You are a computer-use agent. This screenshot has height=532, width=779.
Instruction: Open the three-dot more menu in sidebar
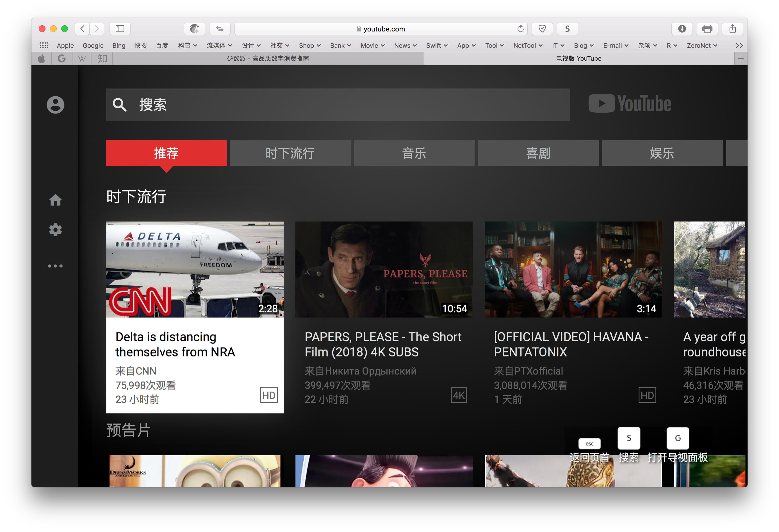[55, 266]
